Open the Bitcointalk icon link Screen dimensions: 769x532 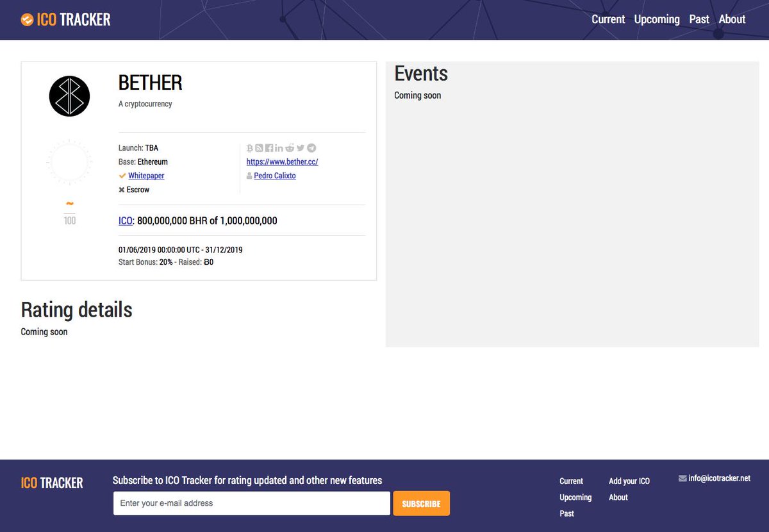click(250, 148)
